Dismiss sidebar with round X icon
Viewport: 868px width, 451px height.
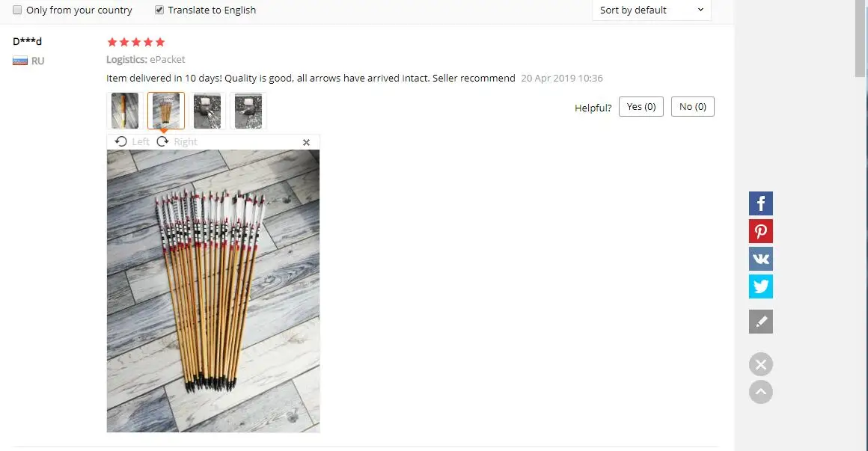click(760, 364)
